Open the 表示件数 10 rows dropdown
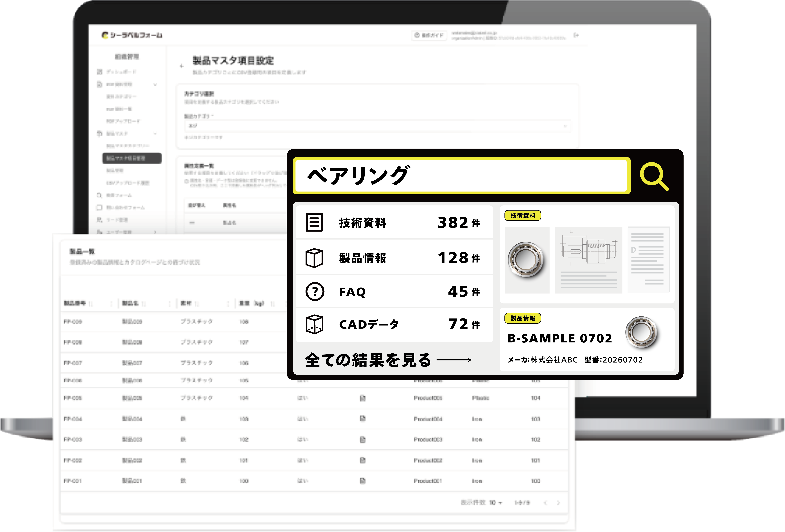This screenshot has height=532, width=785. [x=495, y=503]
